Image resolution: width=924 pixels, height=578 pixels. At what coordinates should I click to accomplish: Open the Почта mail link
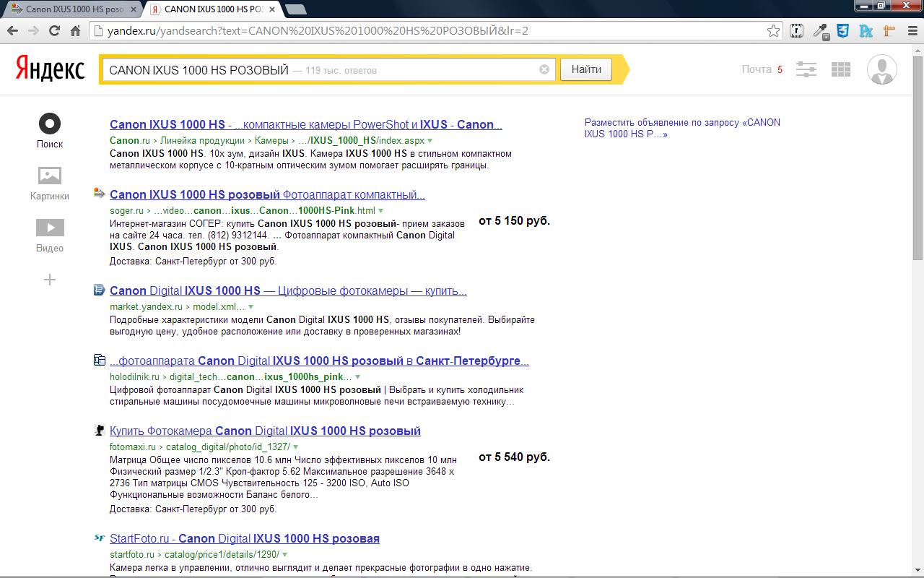(757, 69)
